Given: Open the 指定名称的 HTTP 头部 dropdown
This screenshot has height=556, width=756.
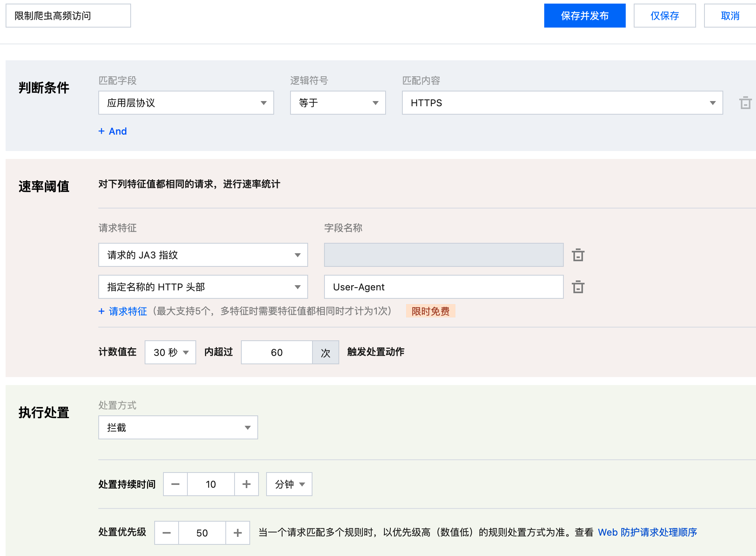Looking at the screenshot, I should tap(203, 287).
